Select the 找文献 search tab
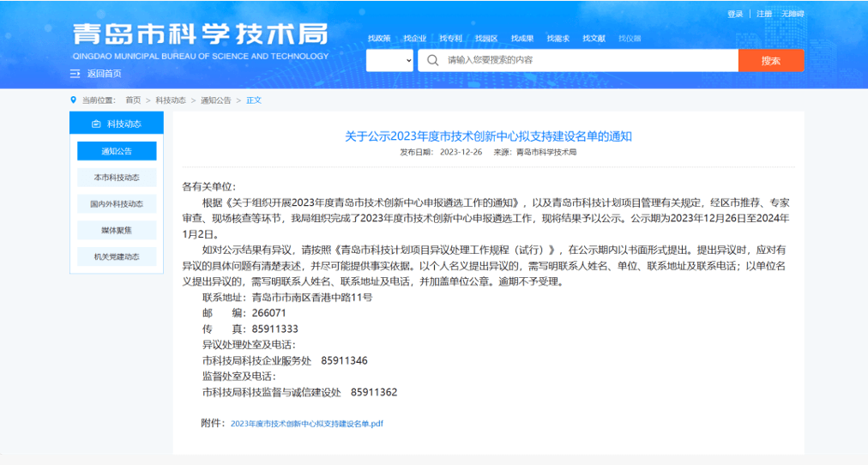The width and height of the screenshot is (868, 465). coord(594,39)
